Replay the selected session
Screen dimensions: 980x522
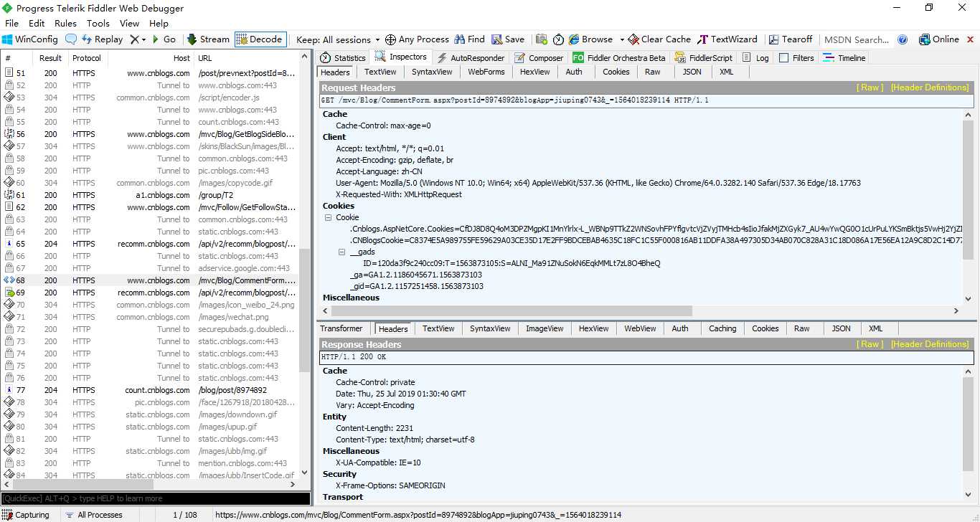101,39
